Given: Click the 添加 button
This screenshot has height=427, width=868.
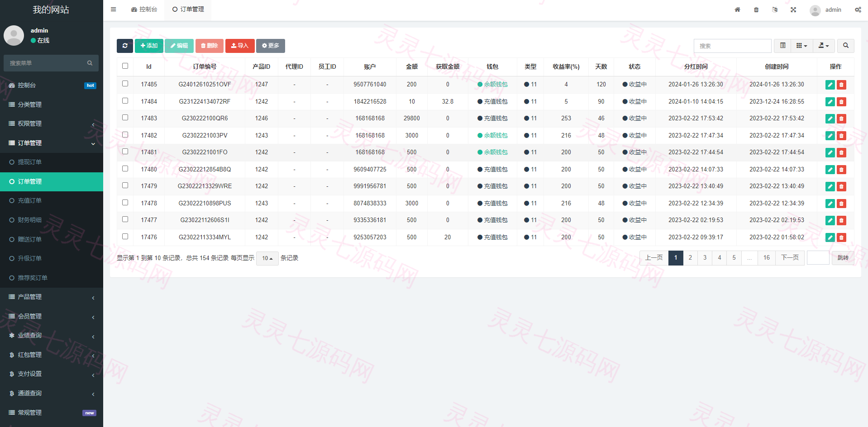Looking at the screenshot, I should pyautogui.click(x=149, y=46).
